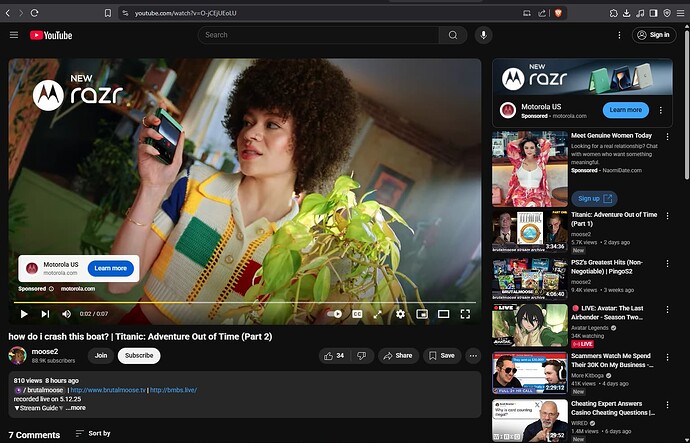Open Cheating Expert Answers video title
Screen dimensions: 690x443
tap(613, 408)
